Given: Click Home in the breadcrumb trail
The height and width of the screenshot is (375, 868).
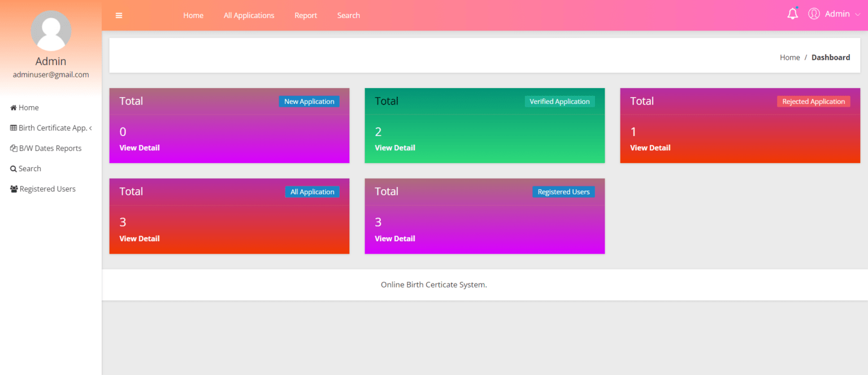Looking at the screenshot, I should tap(789, 57).
